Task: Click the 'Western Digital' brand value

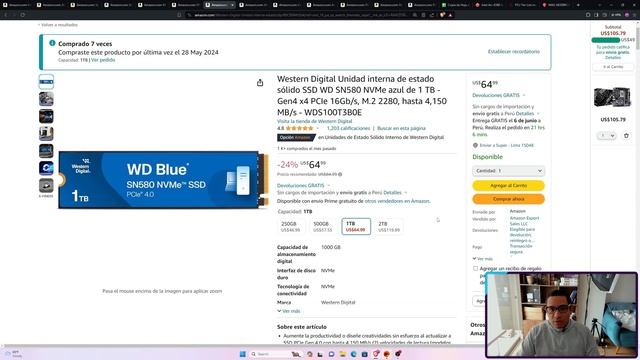Action: click(338, 302)
